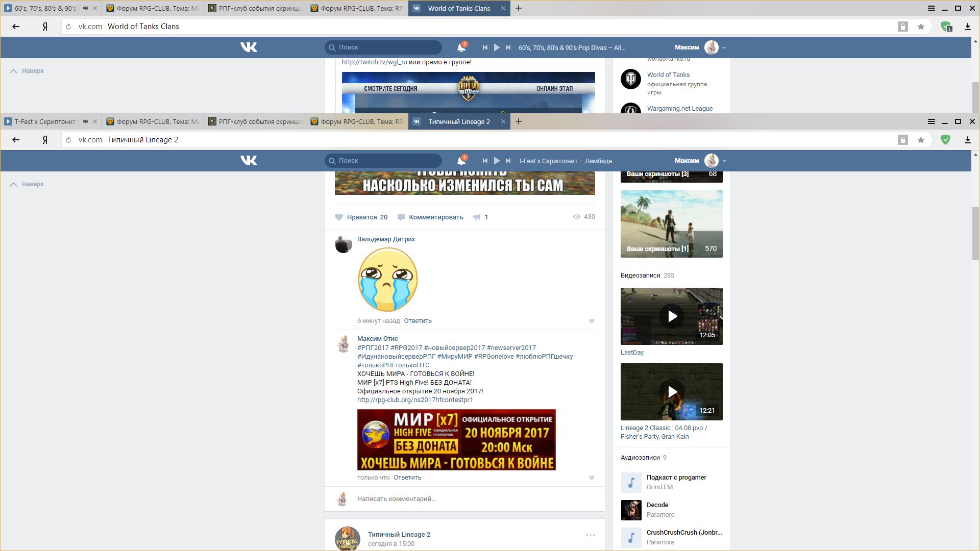The width and height of the screenshot is (980, 551).
Task: Share the post via megaphone icon
Action: [x=477, y=217]
